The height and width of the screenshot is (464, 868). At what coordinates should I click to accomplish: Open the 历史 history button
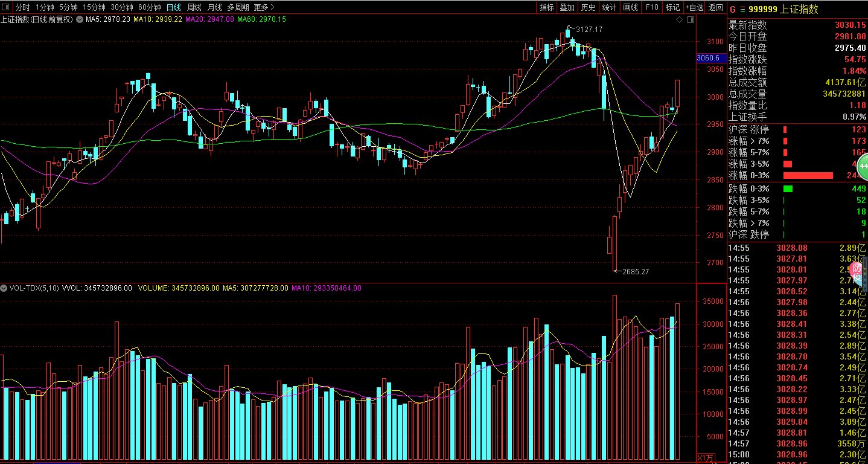(588, 7)
